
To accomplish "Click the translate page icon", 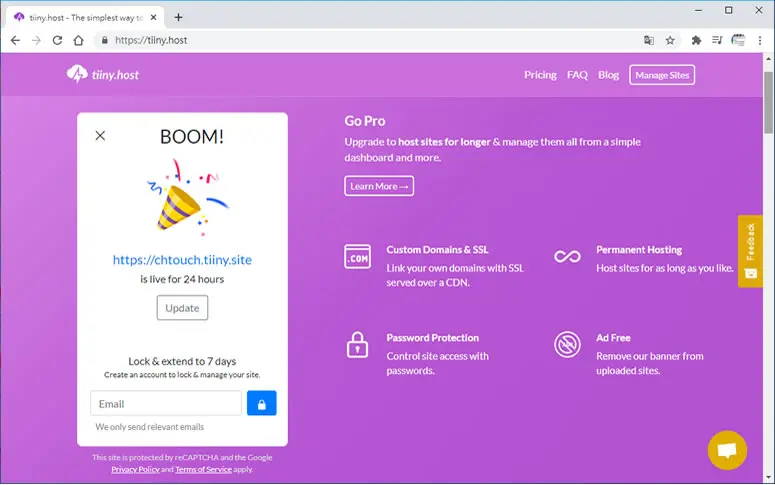I will click(x=649, y=41).
